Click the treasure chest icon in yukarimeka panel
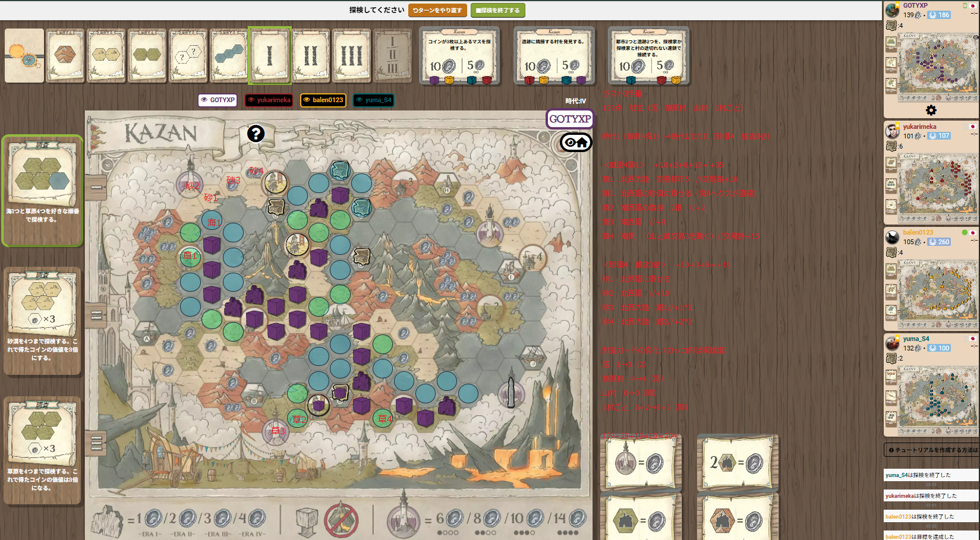Screen dimensions: 980x540 click(x=891, y=146)
